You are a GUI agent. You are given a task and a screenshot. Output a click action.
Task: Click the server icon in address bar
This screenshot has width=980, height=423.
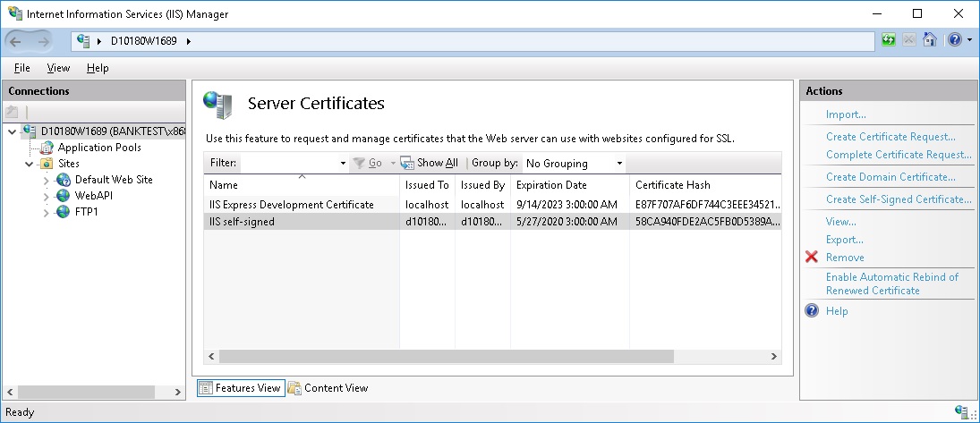click(x=83, y=41)
